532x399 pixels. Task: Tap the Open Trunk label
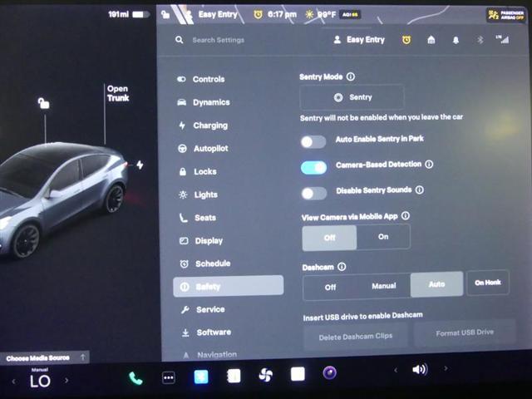118,93
